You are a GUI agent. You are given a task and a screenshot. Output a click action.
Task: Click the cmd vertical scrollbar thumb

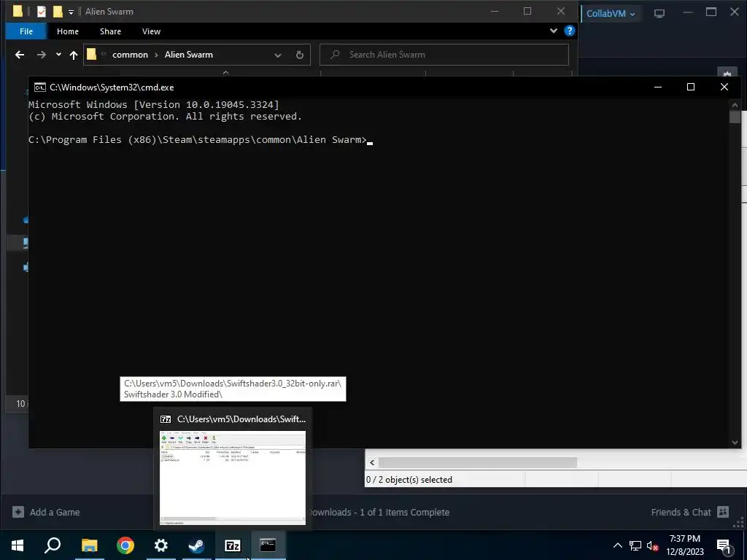click(x=735, y=117)
